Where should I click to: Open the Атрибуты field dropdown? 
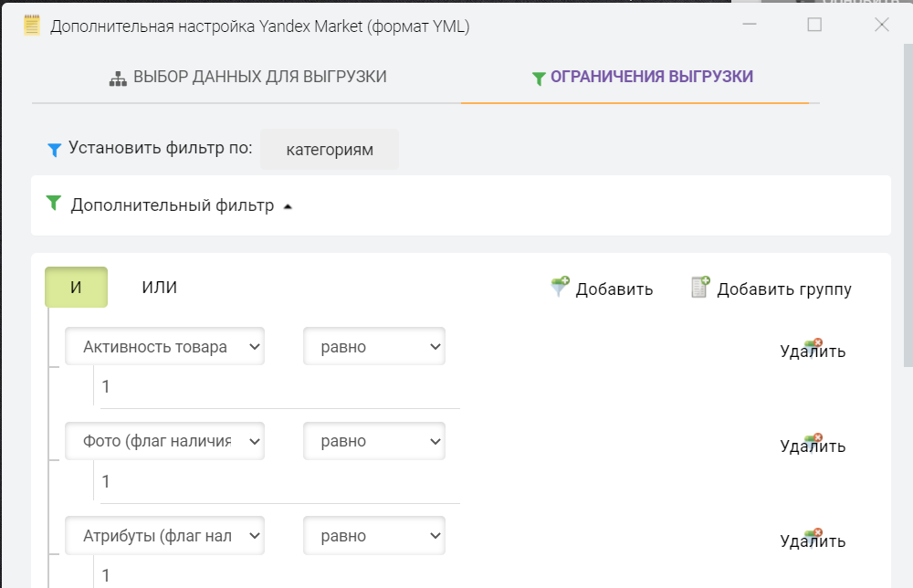pos(164,536)
